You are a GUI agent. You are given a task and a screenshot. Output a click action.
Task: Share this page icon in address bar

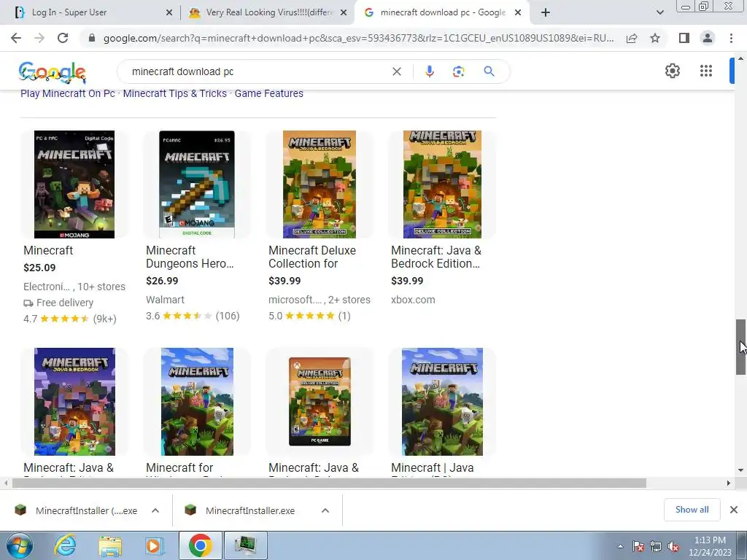pyautogui.click(x=632, y=38)
